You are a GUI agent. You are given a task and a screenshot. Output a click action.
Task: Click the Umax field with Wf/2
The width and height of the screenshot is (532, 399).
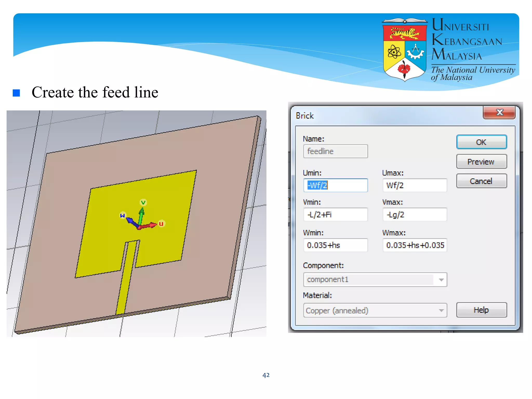pos(415,185)
